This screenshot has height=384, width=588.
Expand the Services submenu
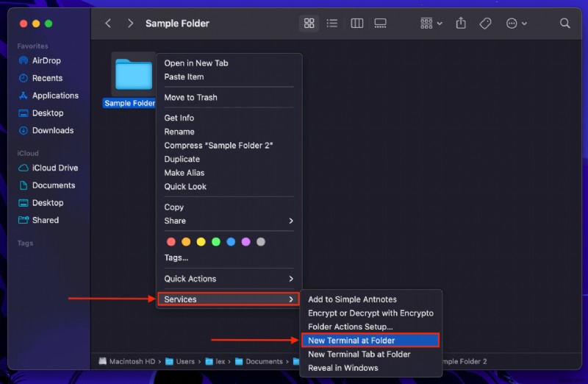tap(229, 299)
